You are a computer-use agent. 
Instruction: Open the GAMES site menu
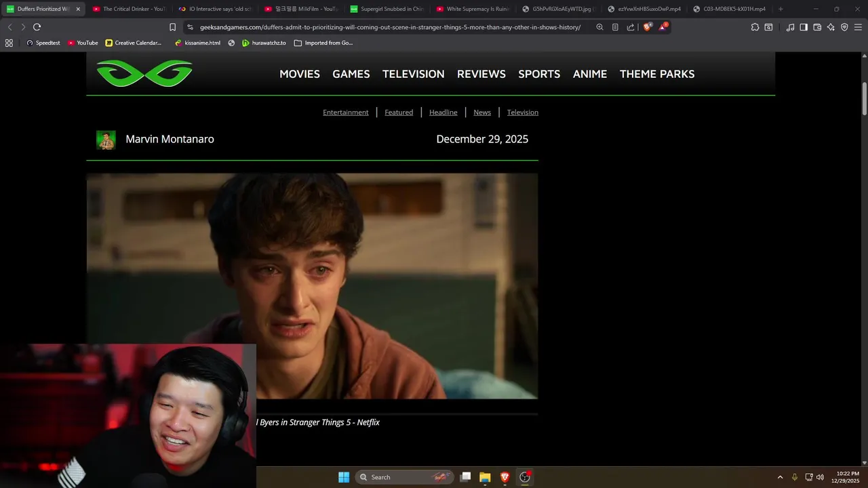(351, 74)
